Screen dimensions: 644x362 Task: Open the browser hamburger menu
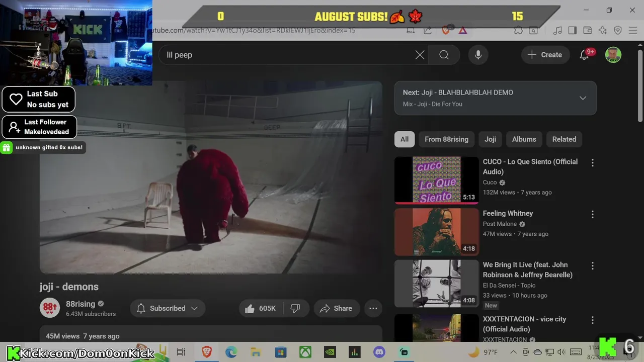tap(633, 30)
